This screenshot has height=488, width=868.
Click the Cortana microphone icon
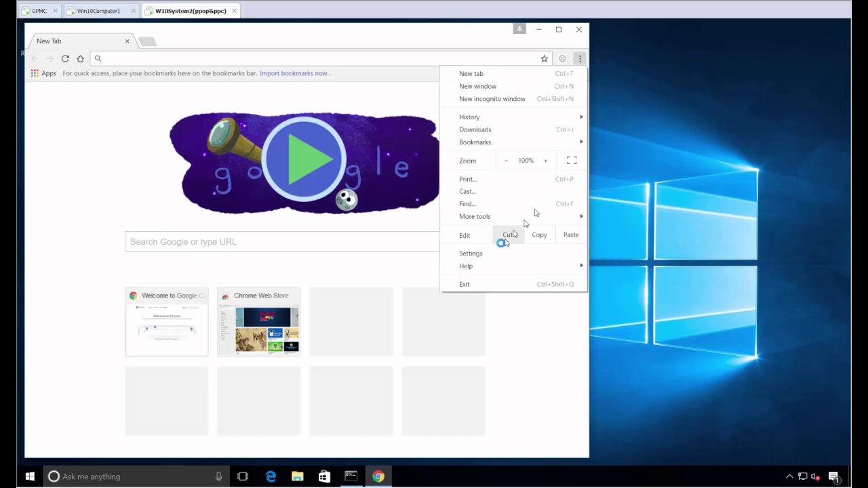(218, 476)
